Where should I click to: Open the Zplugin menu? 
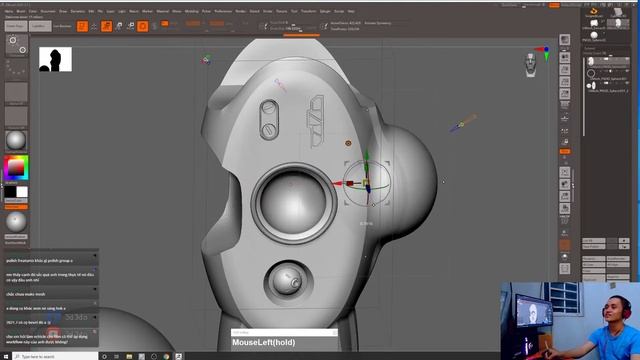click(x=325, y=11)
